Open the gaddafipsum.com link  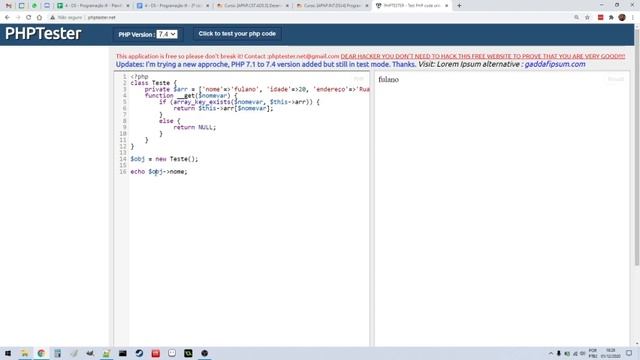[555, 64]
